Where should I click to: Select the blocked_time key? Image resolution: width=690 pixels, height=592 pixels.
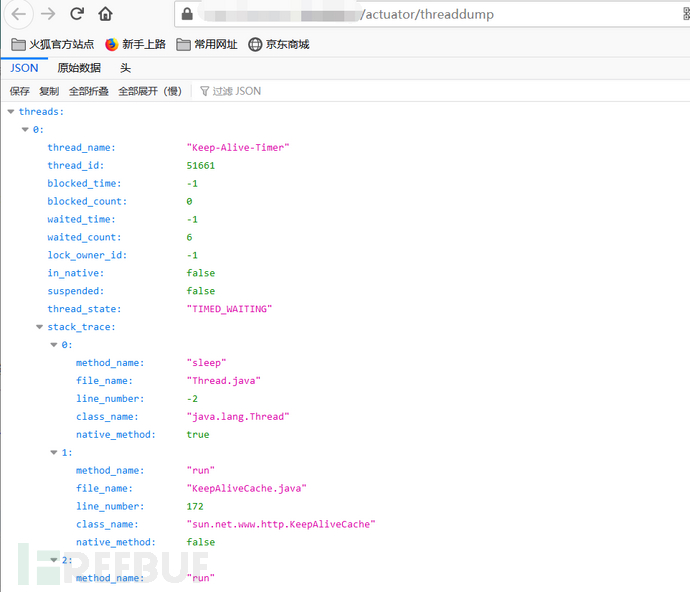(x=84, y=184)
